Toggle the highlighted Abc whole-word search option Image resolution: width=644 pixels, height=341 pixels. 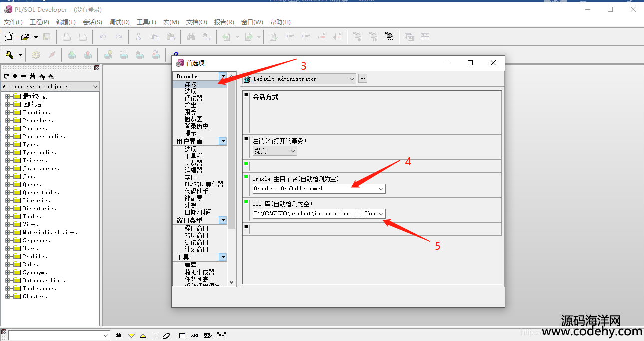[x=208, y=335]
